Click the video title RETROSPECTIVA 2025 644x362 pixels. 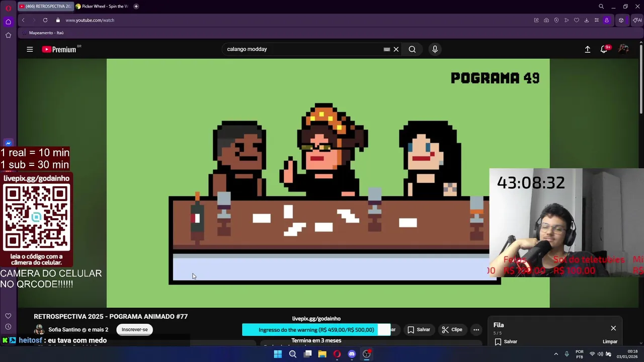[111, 316]
